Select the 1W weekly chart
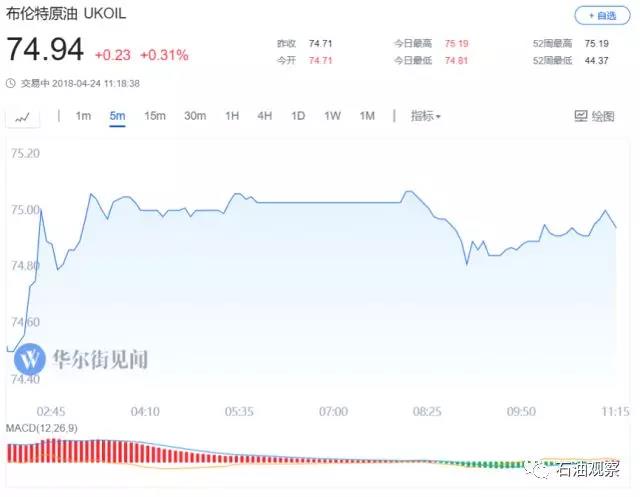Screen dimensions: 640x497 coord(332,116)
